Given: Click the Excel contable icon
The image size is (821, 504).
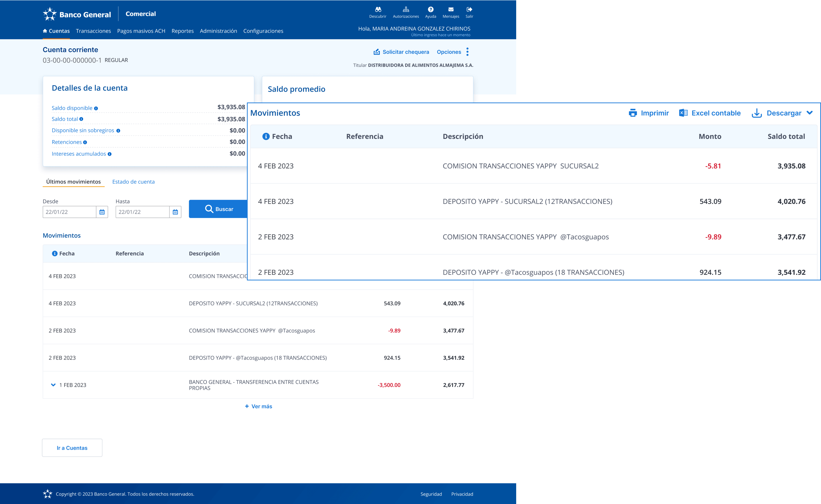Looking at the screenshot, I should 683,113.
